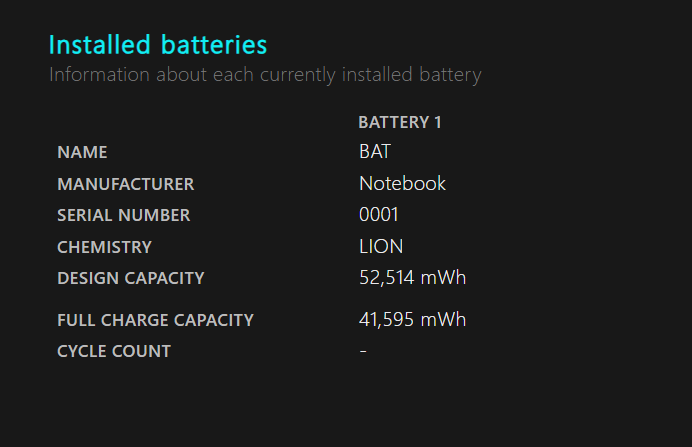Click the FULL CHARGE CAPACITY label
The height and width of the screenshot is (447, 692).
coord(156,320)
